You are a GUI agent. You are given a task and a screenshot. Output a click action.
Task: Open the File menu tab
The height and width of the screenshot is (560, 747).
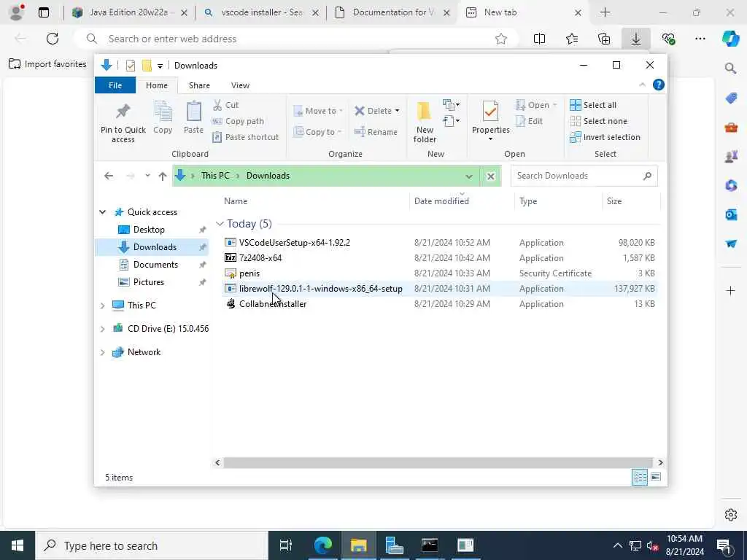115,85
